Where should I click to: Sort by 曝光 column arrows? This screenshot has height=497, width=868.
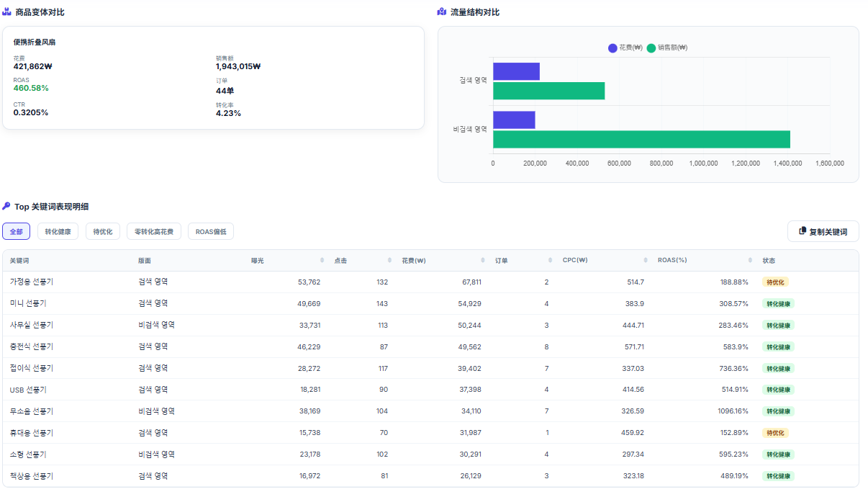point(322,260)
